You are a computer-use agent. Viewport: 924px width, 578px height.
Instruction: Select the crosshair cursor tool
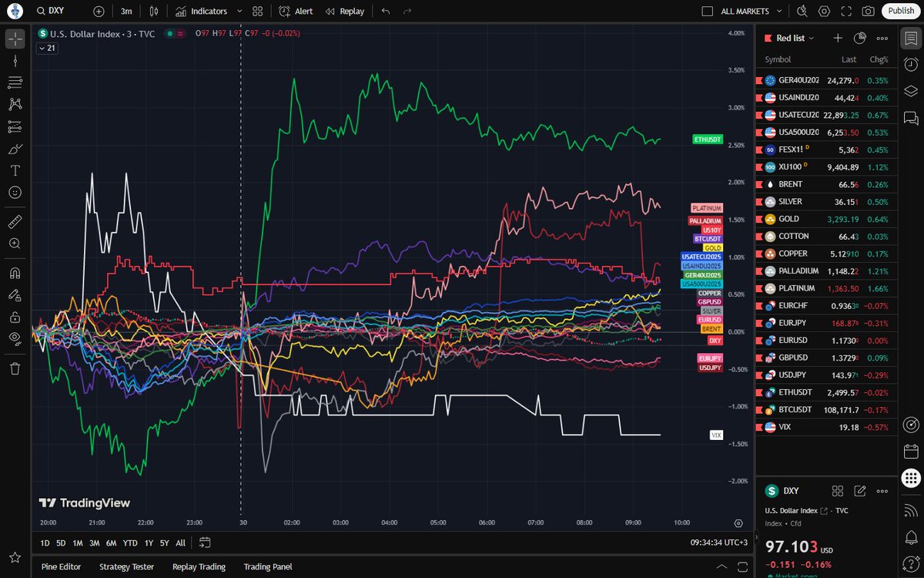point(15,39)
